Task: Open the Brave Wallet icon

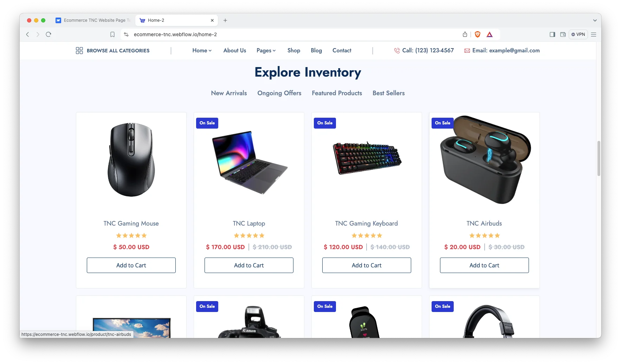Action: (563, 34)
